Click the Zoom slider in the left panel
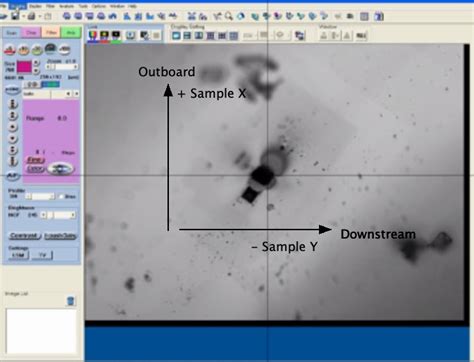The image size is (474, 362). coord(62,67)
